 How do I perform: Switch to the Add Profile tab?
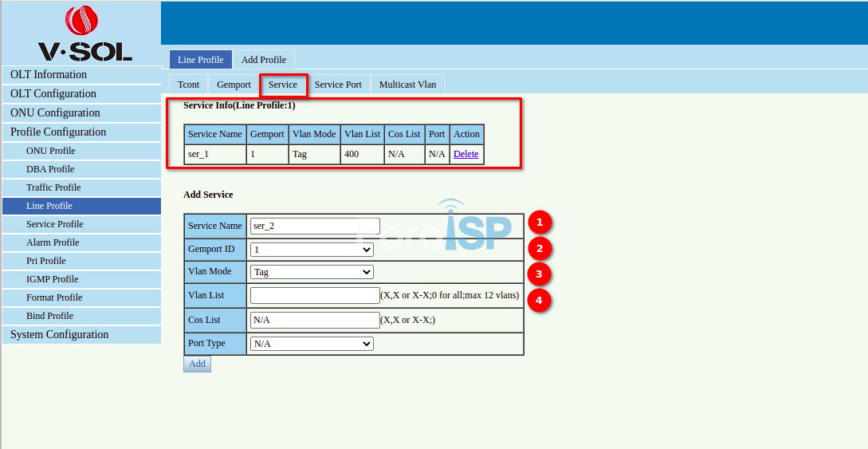coord(264,60)
